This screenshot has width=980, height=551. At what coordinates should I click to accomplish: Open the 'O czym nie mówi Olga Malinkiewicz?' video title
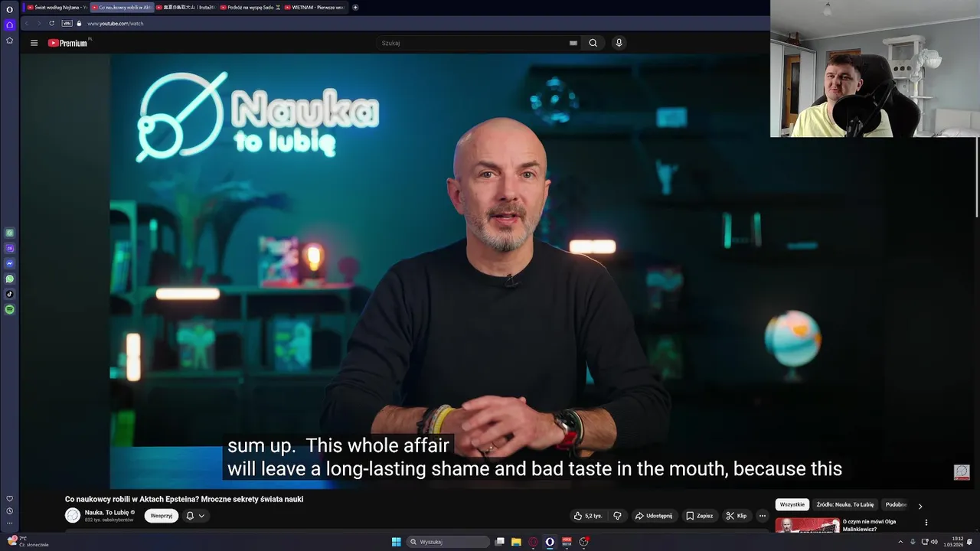pyautogui.click(x=869, y=526)
